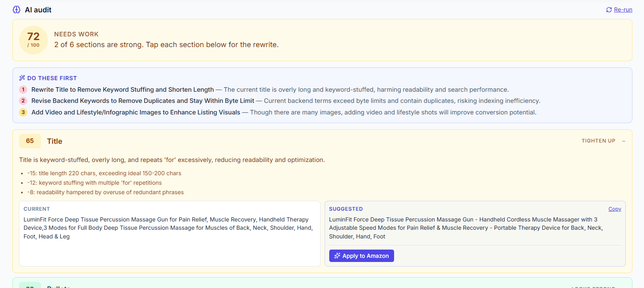Click '-15: title length 220 chars' bullet
Screen dimensions: 644x288
104,173
